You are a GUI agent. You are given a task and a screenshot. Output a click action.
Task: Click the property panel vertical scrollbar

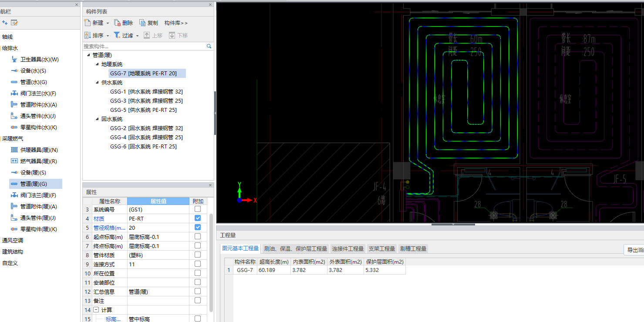[211, 262]
